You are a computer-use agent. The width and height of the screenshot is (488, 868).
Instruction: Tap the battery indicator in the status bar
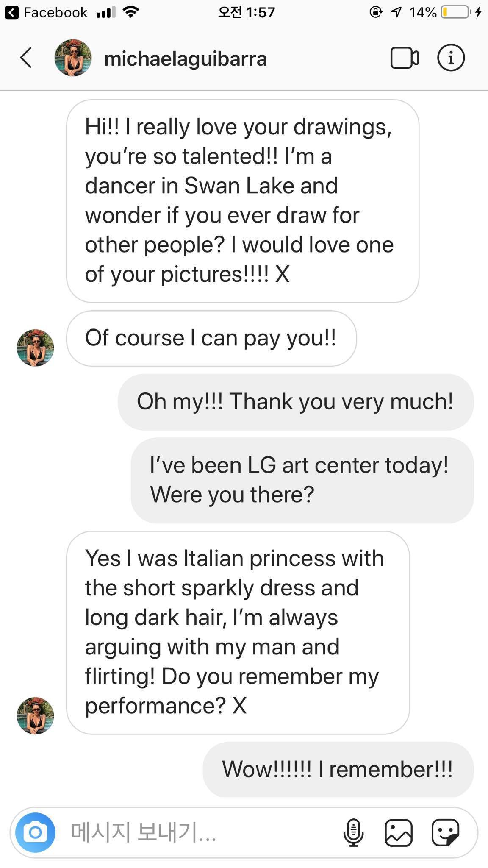[455, 12]
